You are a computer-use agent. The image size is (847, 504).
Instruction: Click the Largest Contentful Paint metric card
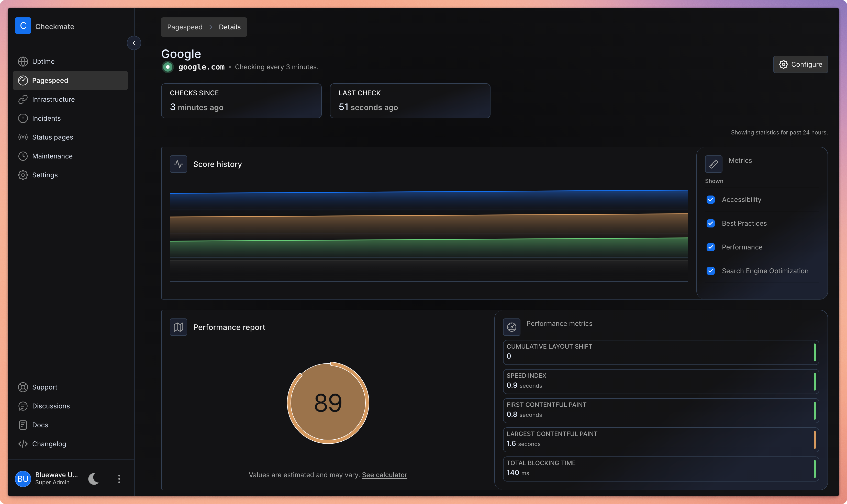point(661,440)
